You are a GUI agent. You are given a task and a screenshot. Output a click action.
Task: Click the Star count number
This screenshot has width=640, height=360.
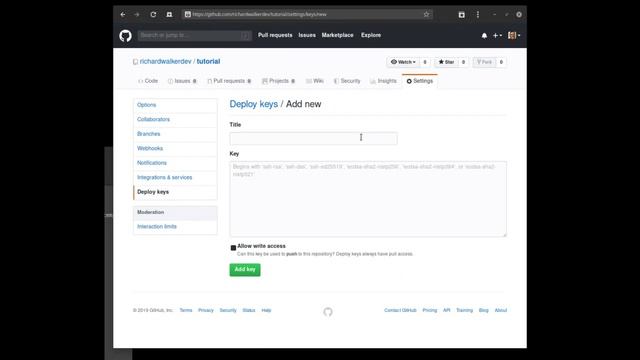coord(463,62)
